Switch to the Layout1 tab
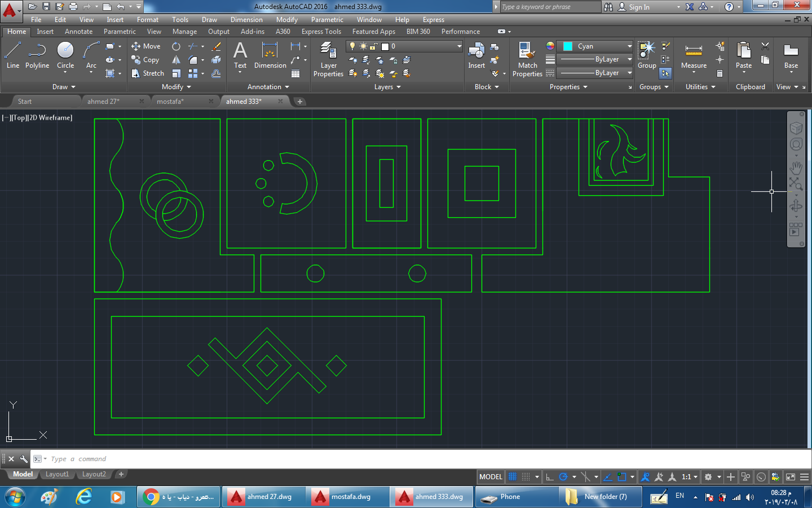Screen dimensions: 812x508 click(57, 475)
